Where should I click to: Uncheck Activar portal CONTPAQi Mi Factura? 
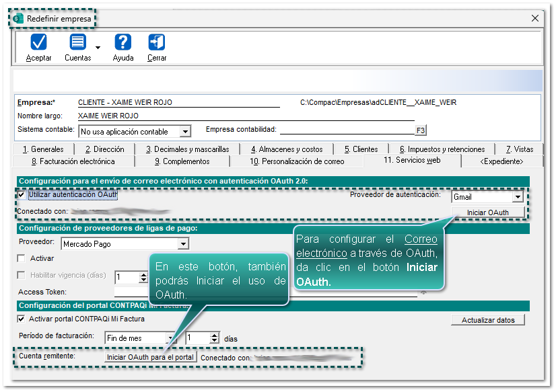click(x=22, y=319)
